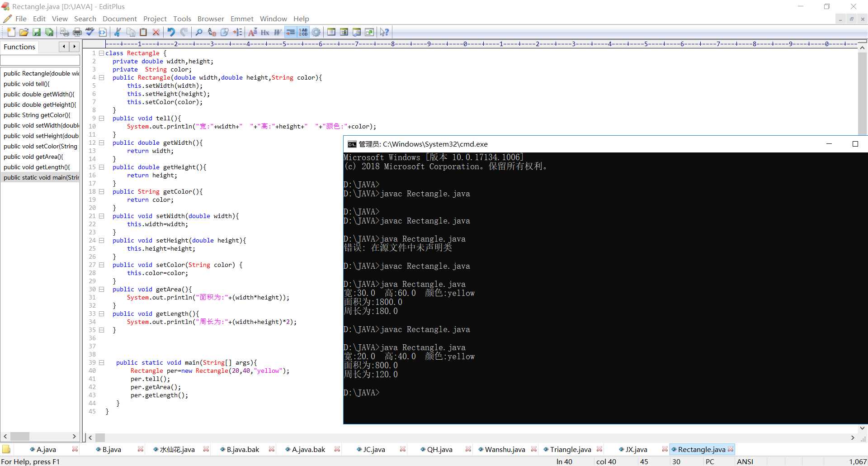The height and width of the screenshot is (466, 868).
Task: Open the Emmet menu
Action: [242, 19]
